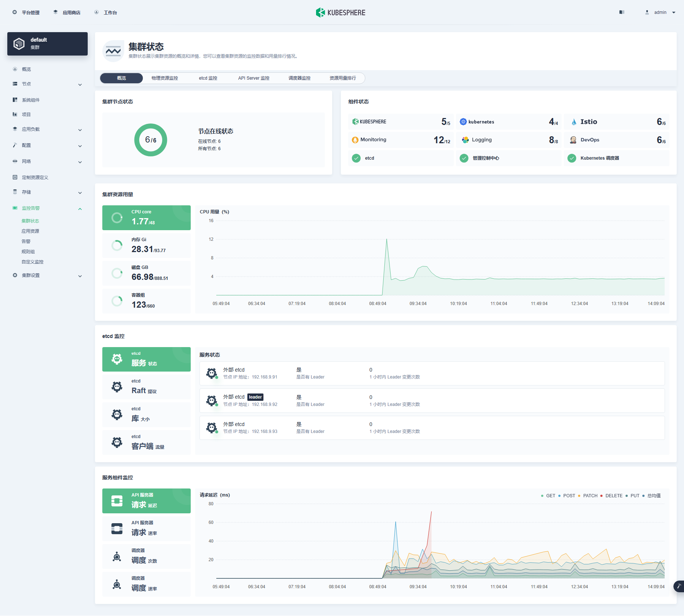Viewport: 684px width, 616px height.
Task: Click the DevOps Jenkins icon
Action: [x=573, y=140]
